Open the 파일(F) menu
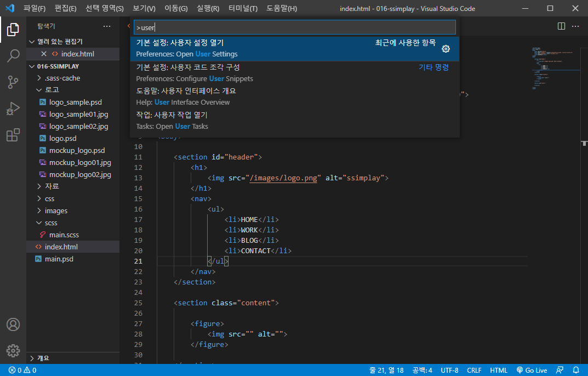This screenshot has height=376, width=588. coord(35,8)
